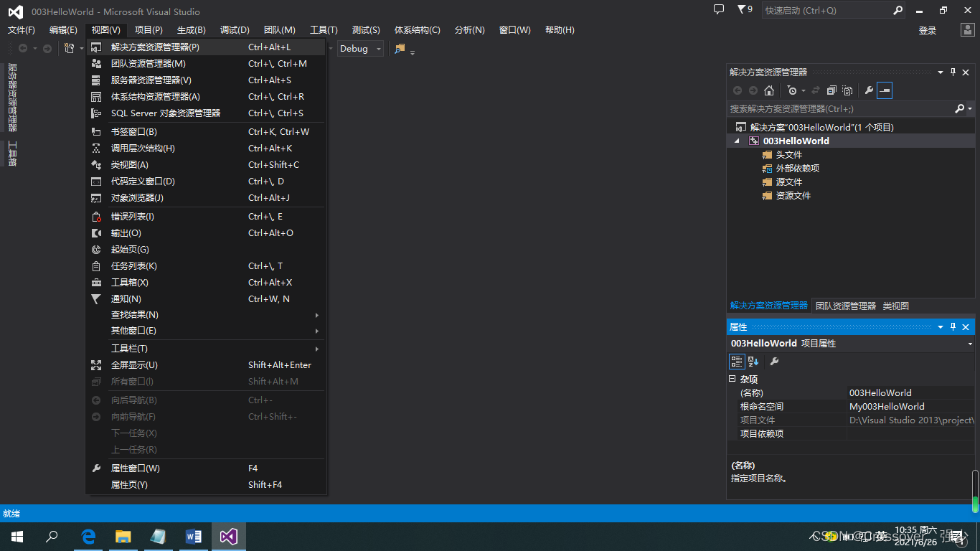Open Microsoft Edge from the taskbar
Image resolution: width=980 pixels, height=551 pixels.
(88, 536)
